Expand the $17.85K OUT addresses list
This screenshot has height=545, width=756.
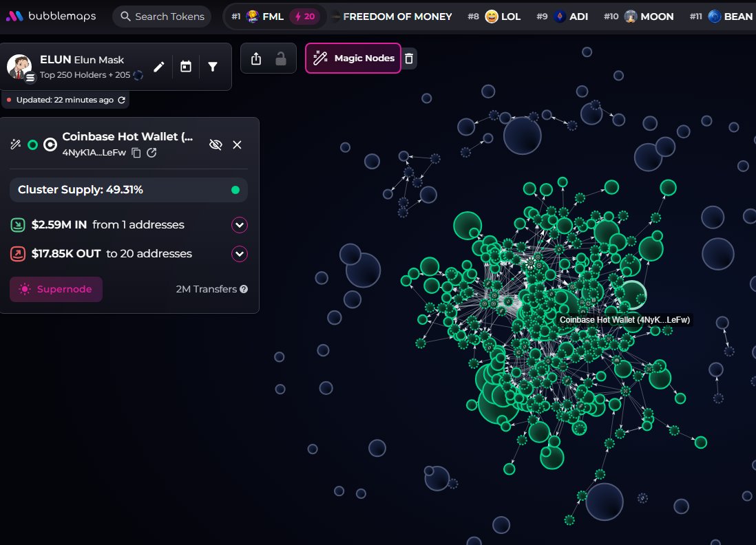point(240,254)
